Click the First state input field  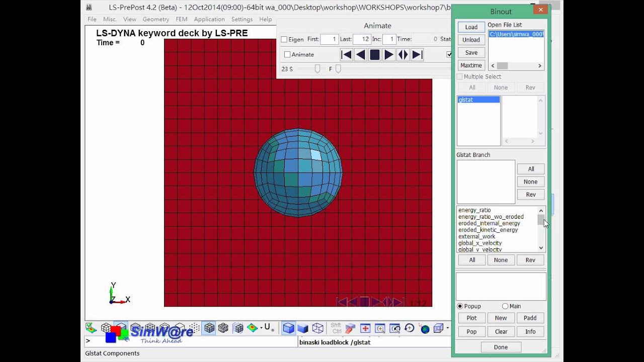click(329, 39)
